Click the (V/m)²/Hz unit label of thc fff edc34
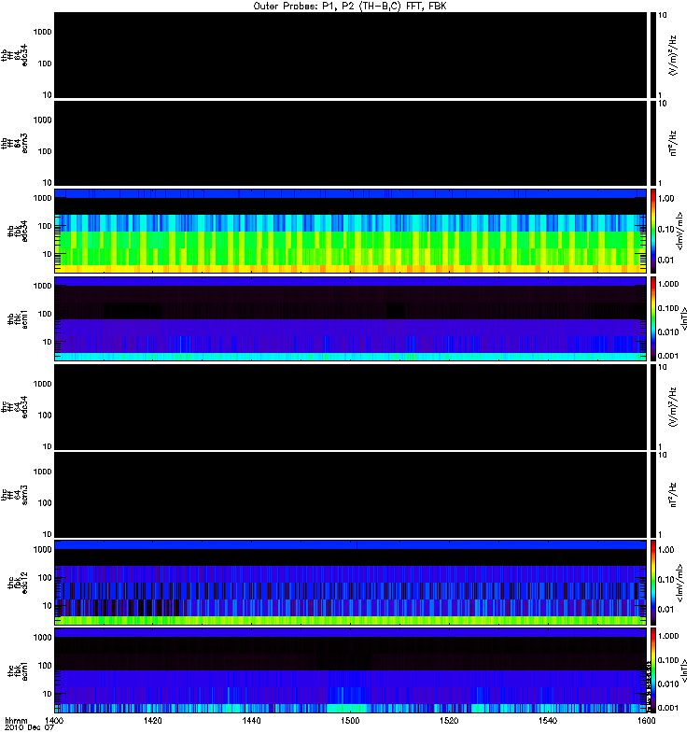Viewport: 700px width, 747px height. [x=673, y=407]
